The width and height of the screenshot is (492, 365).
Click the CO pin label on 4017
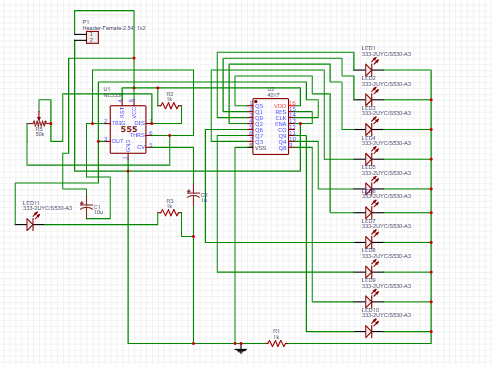pos(282,130)
